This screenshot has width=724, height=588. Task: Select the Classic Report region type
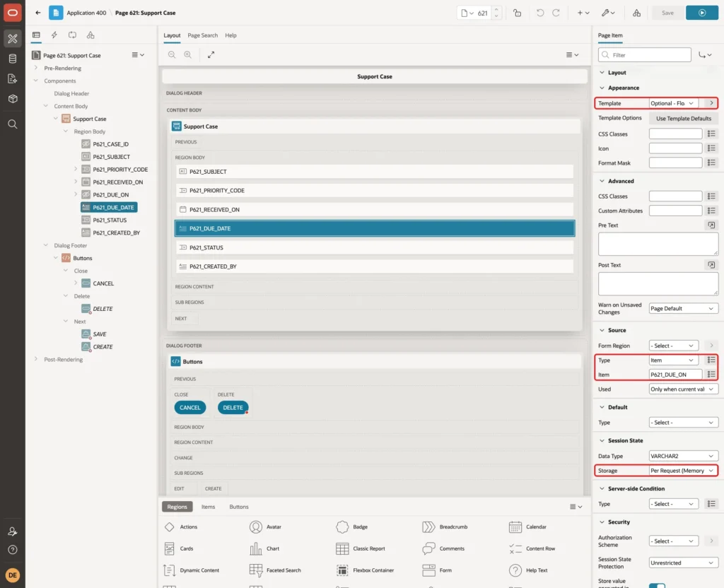pos(361,548)
